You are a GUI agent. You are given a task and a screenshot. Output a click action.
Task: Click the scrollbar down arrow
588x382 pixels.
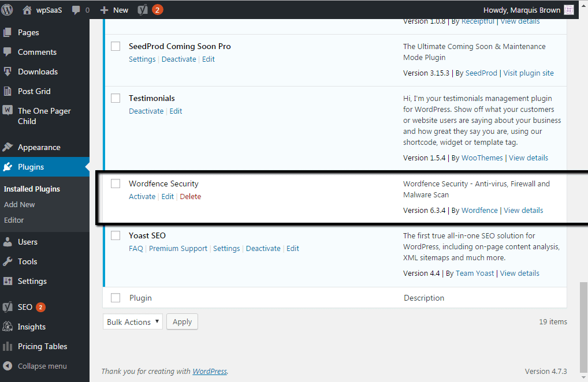(x=583, y=377)
